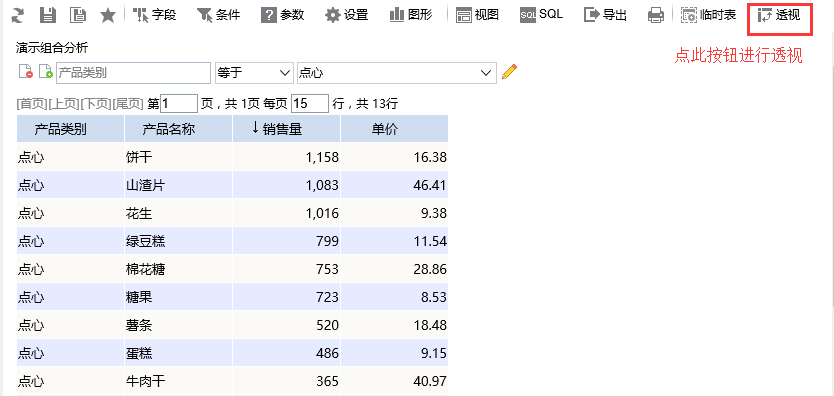
Task: Open the 等于 operator dropdown
Action: (254, 73)
